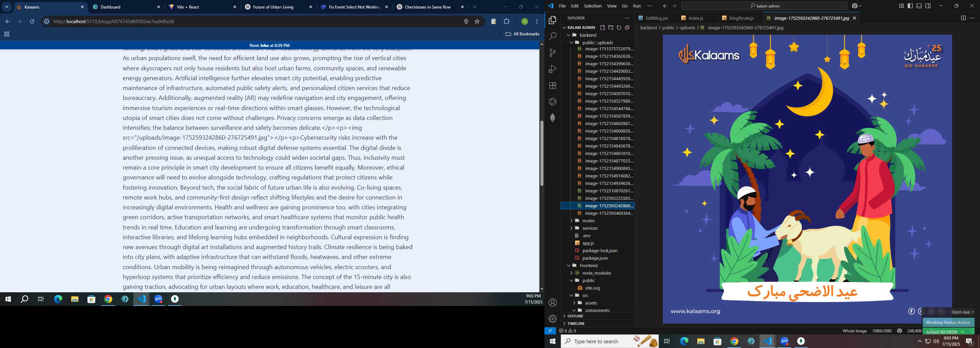Click the Type here to search taskbar box
The image size is (980, 348).
pyautogui.click(x=609, y=341)
